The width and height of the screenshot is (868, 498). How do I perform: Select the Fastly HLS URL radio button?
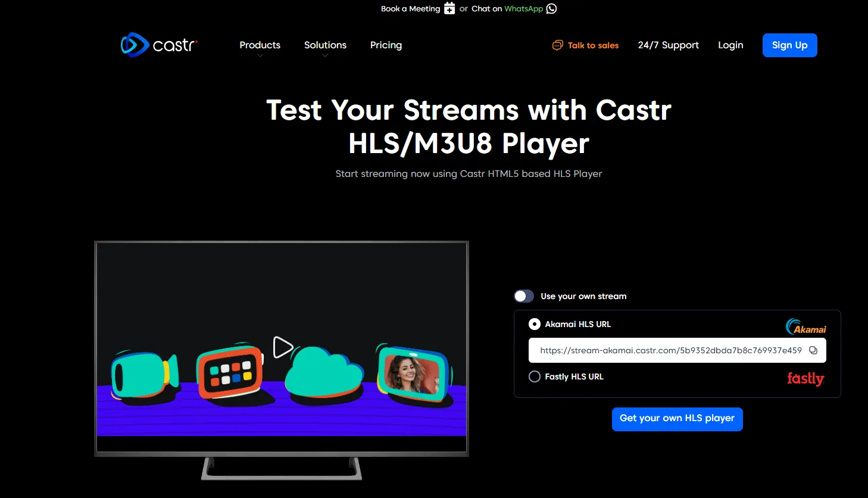point(535,376)
